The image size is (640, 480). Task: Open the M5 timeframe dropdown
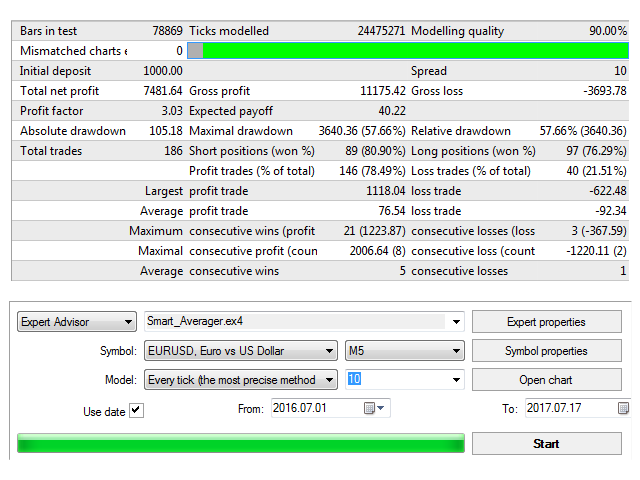[x=404, y=351]
